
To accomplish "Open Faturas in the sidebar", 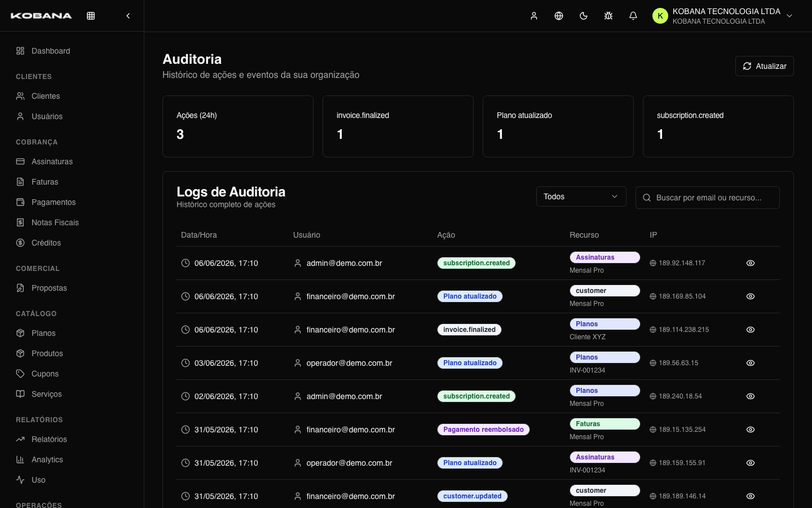I will click(x=72, y=182).
